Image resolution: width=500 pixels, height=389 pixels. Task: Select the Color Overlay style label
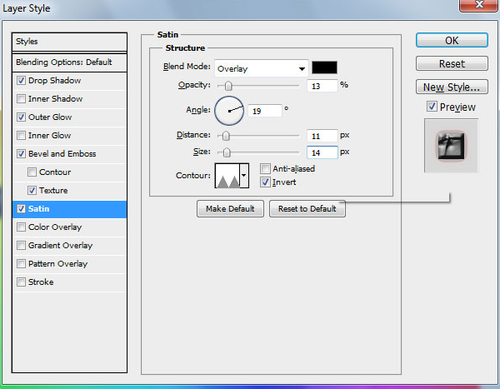click(55, 227)
